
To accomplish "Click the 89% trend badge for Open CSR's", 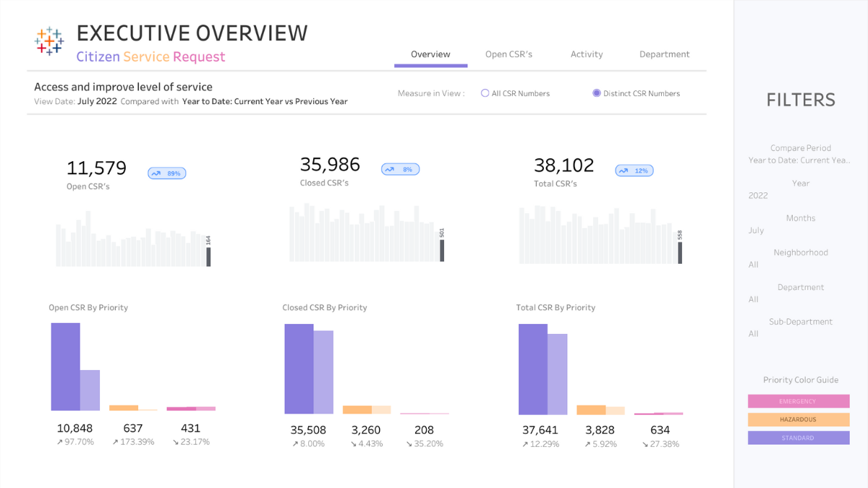I will pyautogui.click(x=167, y=173).
